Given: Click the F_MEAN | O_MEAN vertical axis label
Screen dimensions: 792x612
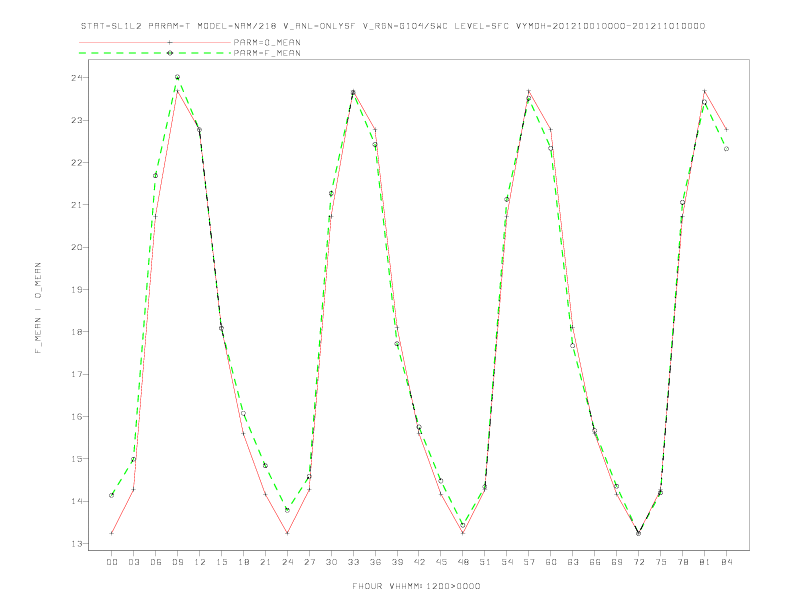Looking at the screenshot, I should point(38,308).
